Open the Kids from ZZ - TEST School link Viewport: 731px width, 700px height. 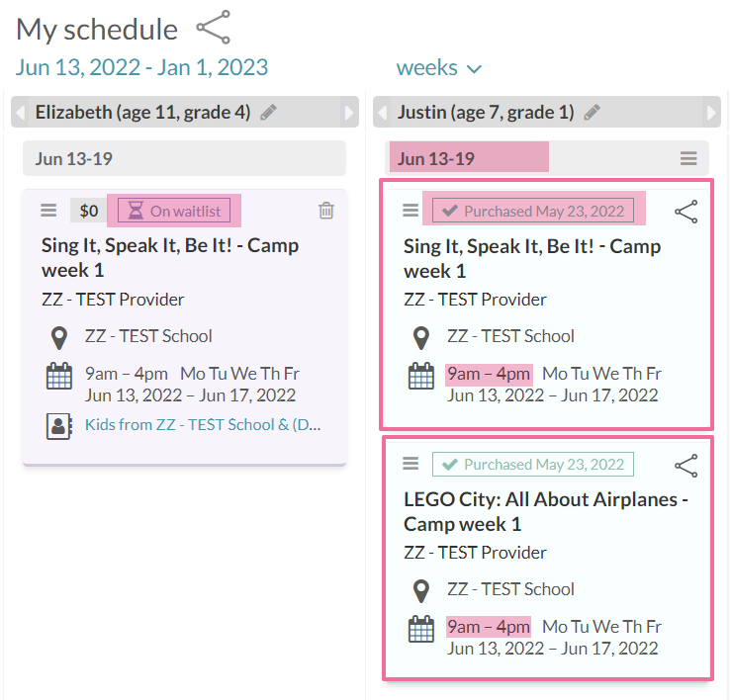point(203,425)
